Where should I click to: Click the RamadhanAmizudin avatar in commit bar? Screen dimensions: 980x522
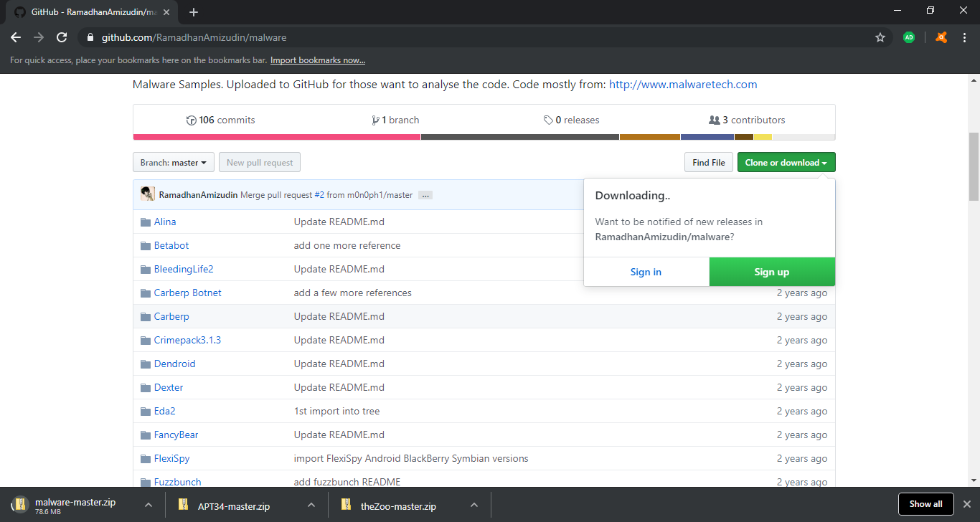click(148, 194)
